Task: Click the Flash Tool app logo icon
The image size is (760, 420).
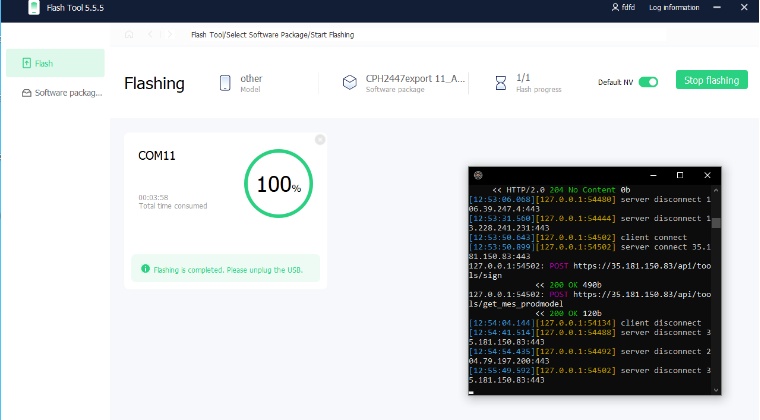Action: [x=34, y=7]
